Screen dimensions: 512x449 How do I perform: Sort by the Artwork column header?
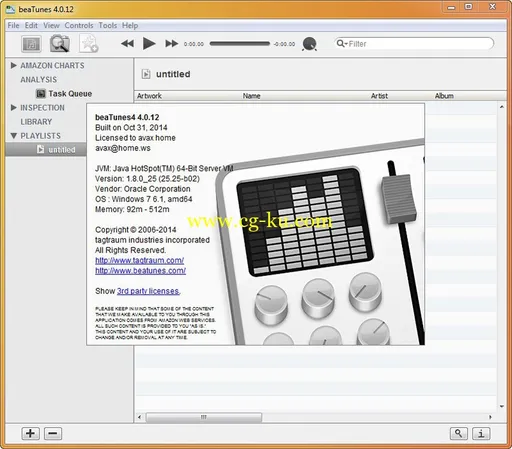coord(149,96)
